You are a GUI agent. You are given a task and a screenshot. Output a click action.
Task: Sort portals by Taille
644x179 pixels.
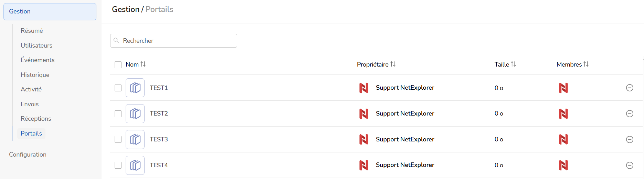[x=513, y=64]
